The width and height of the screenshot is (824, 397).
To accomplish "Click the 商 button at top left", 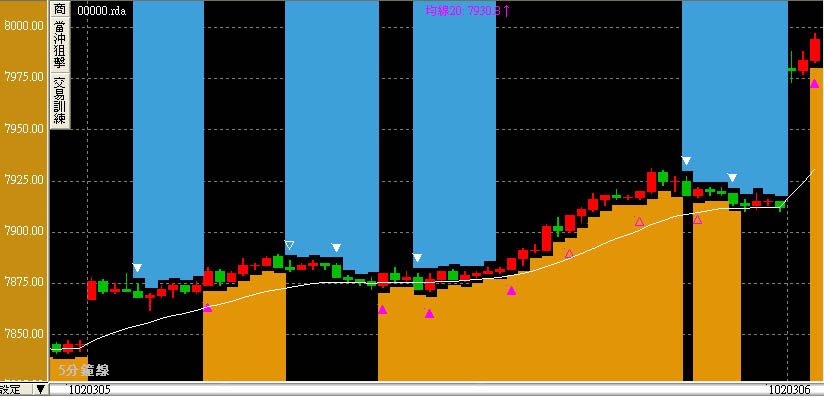I will pyautogui.click(x=60, y=9).
